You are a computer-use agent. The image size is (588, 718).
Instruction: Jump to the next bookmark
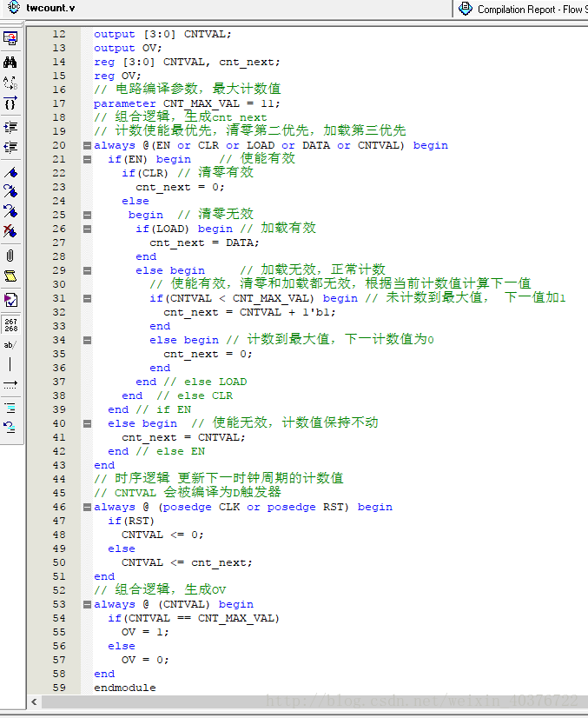tap(10, 191)
